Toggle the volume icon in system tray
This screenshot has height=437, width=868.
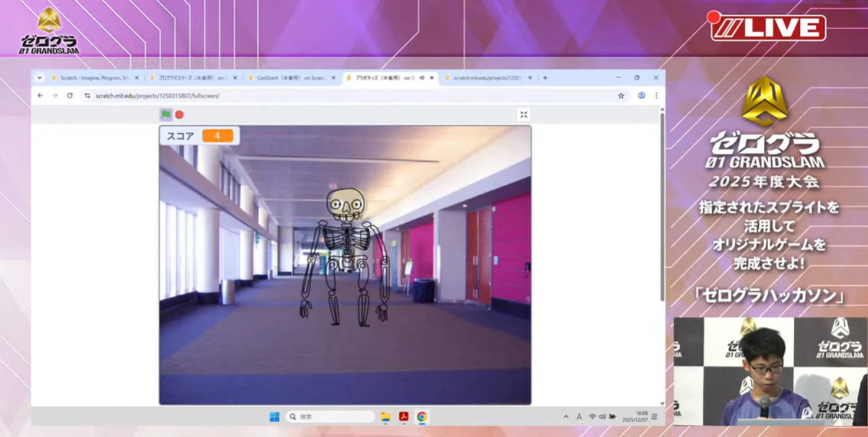[602, 417]
